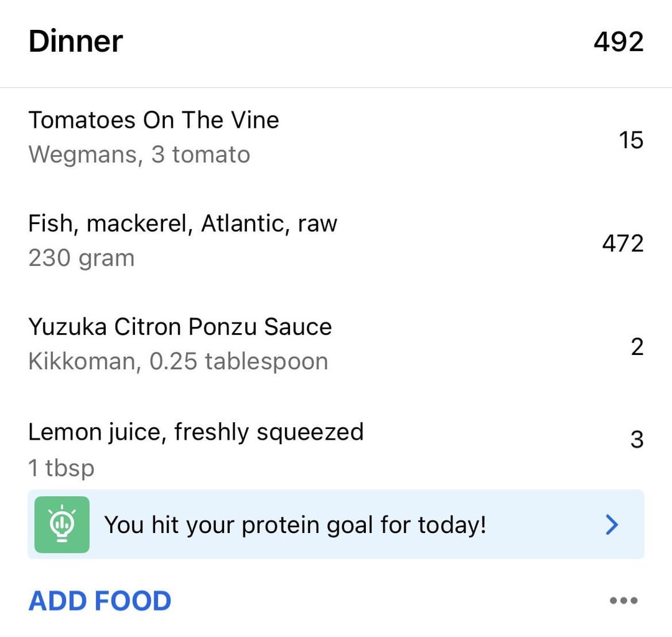Open the Atlantic mackerel fish entry
This screenshot has height=637, width=672.
182,223
